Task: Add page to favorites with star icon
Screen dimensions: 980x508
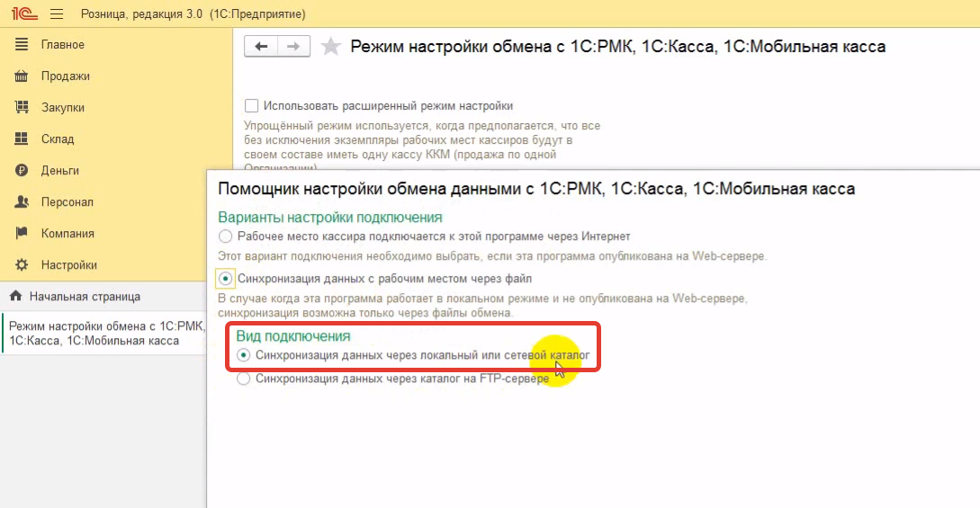Action: point(330,46)
